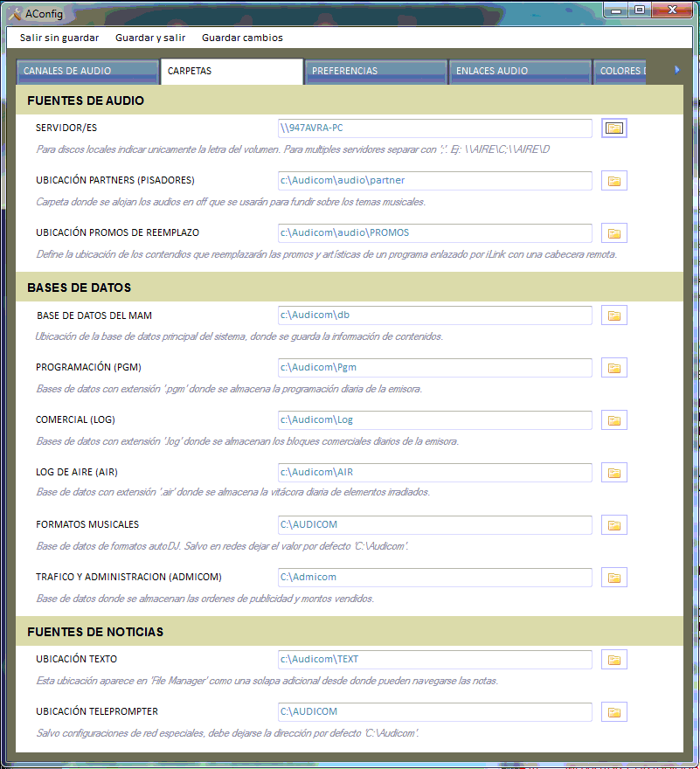Image resolution: width=700 pixels, height=769 pixels.
Task: Close the AConfig window
Action: click(x=672, y=10)
